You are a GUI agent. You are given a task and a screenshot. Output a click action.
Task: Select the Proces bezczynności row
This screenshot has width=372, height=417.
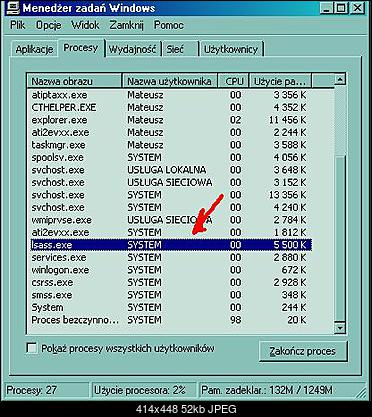pyautogui.click(x=170, y=320)
